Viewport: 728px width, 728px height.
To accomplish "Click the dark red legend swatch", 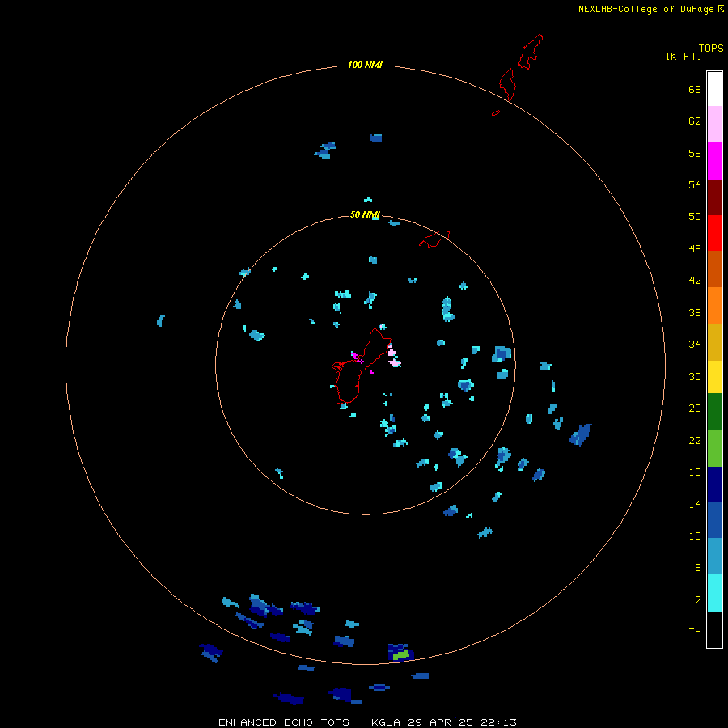I will point(714,197).
